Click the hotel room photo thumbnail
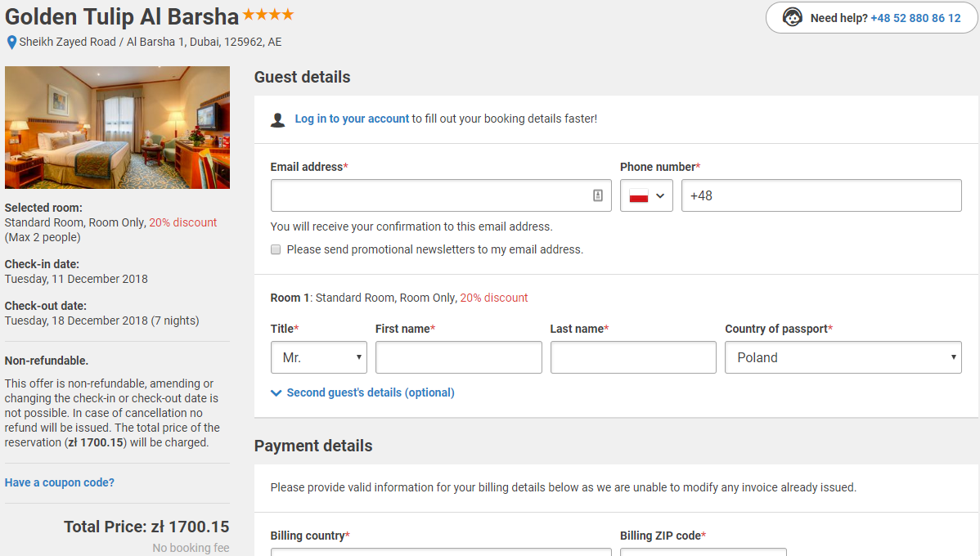Screen dimensions: 980x556 [x=118, y=128]
